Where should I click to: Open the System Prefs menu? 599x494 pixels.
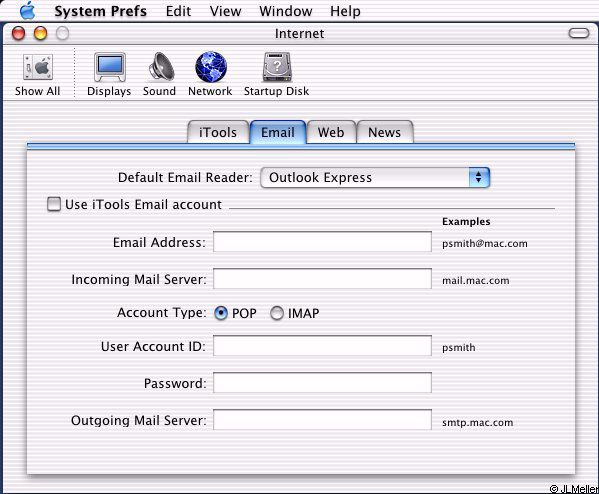click(100, 11)
